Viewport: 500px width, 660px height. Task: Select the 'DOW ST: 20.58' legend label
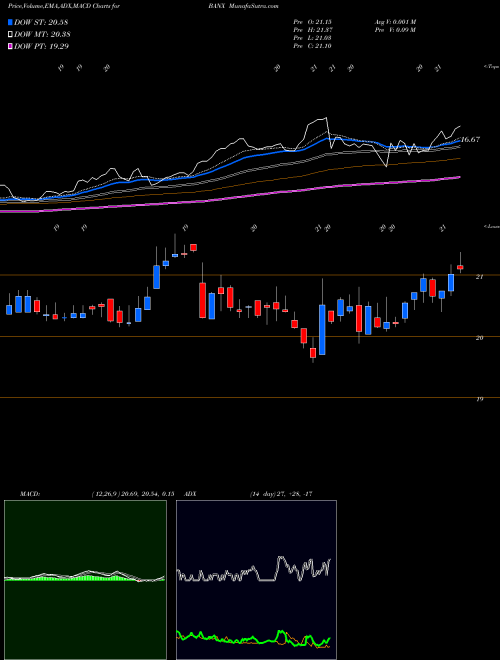41,22
